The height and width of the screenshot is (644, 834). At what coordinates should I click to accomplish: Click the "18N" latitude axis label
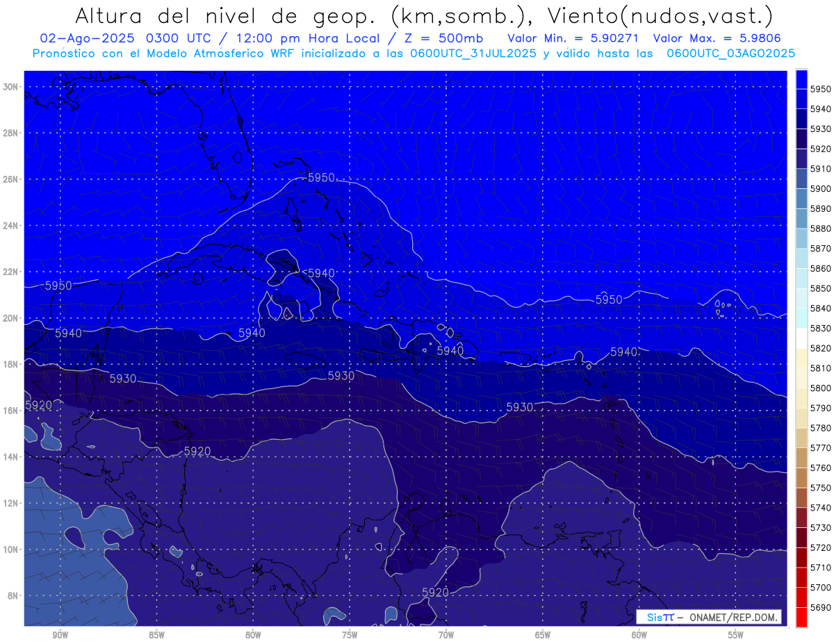tap(10, 364)
